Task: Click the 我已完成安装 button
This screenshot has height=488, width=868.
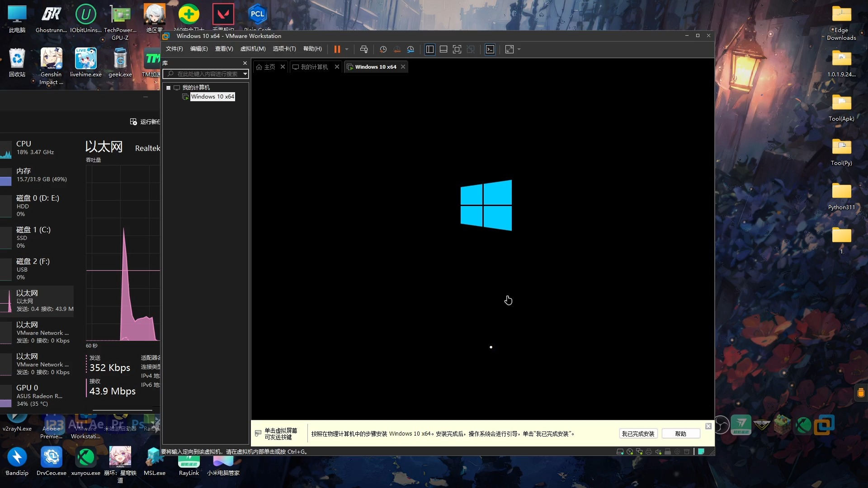Action: coord(638,434)
